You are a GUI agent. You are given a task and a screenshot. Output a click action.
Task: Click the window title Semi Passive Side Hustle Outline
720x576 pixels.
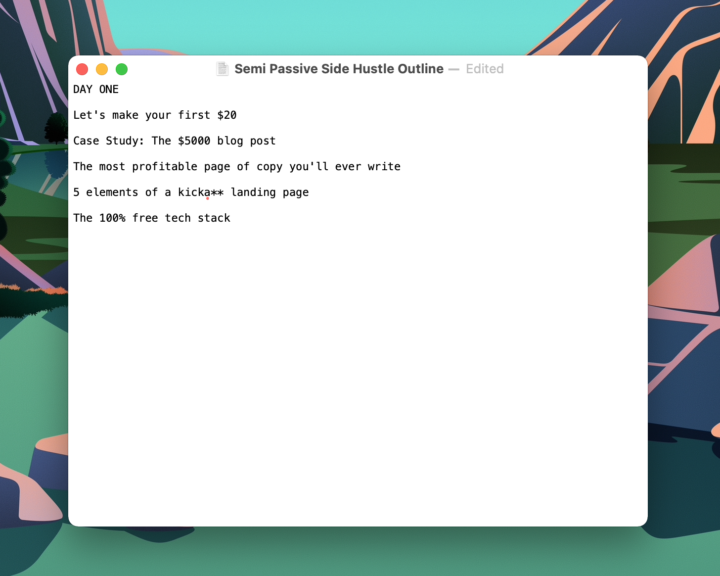point(339,69)
